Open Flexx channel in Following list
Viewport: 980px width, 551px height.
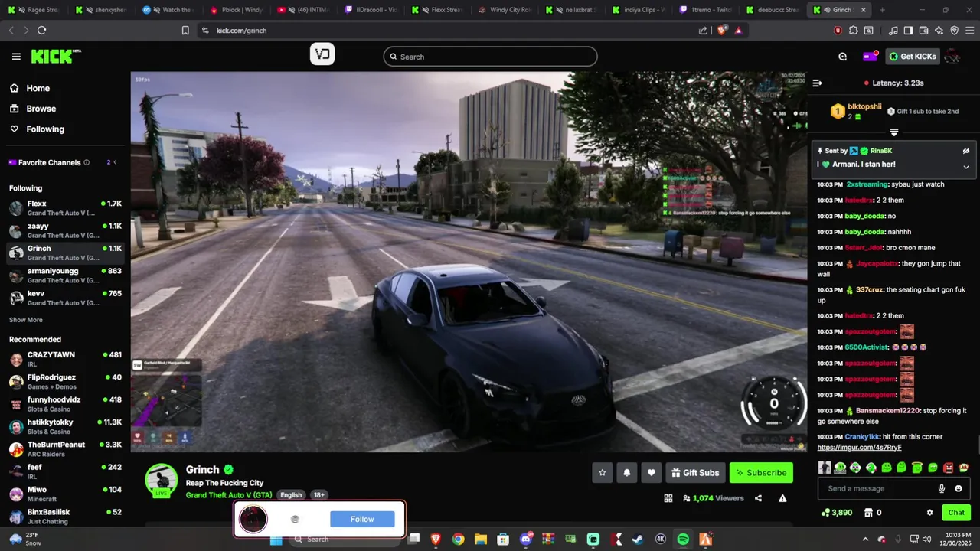[x=65, y=208]
